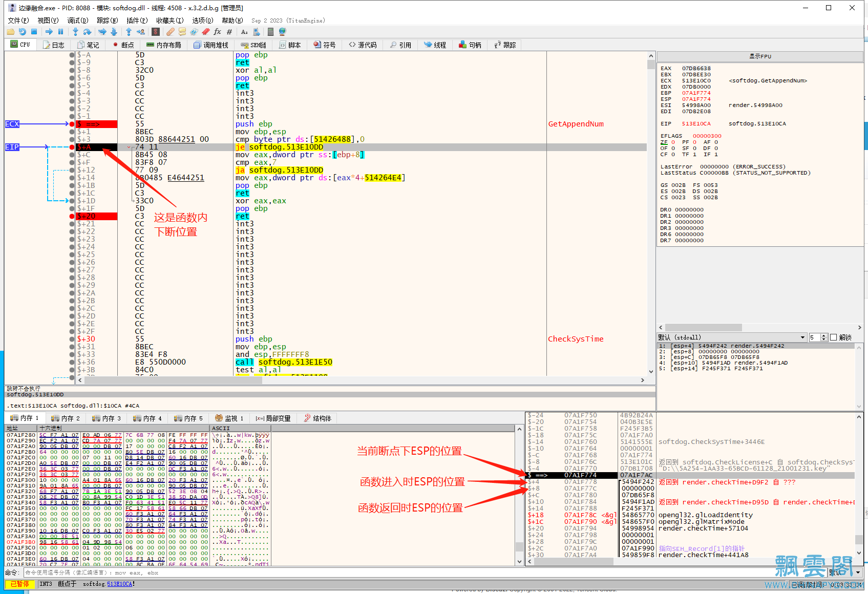
Task: Open the 调用堆栈 call stack tab
Action: [x=211, y=45]
